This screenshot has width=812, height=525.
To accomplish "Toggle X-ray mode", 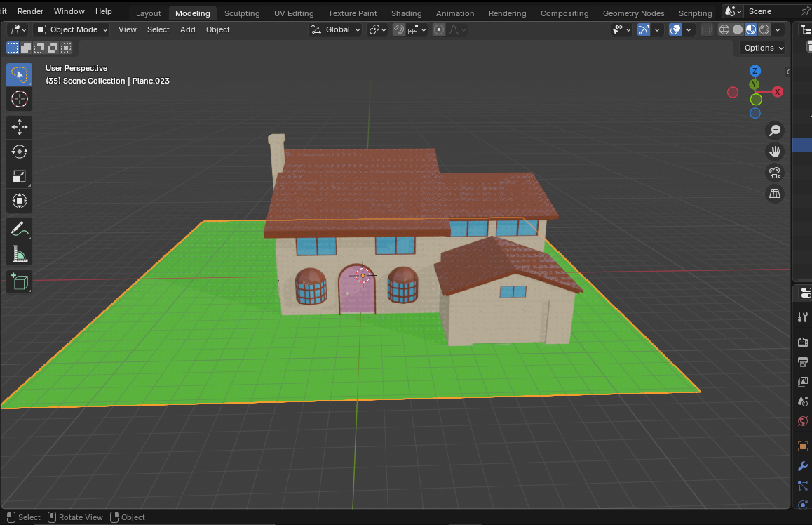I will [706, 29].
